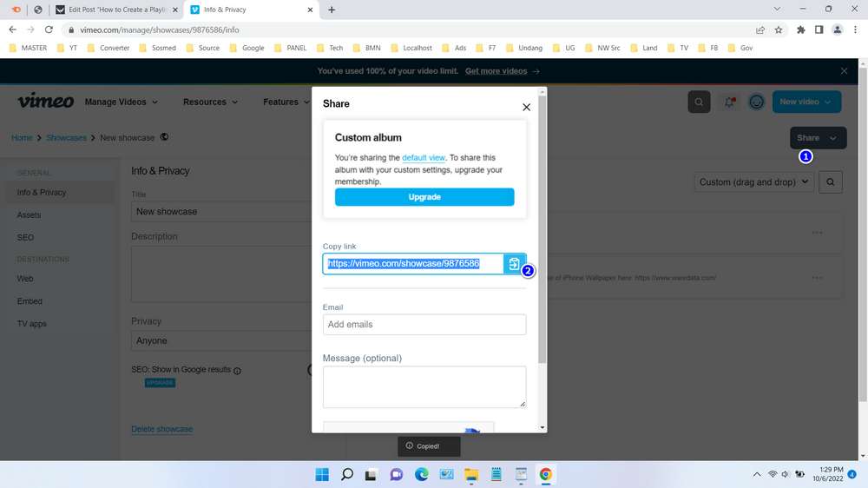The width and height of the screenshot is (868, 488).
Task: Open Windows Start menu
Action: pyautogui.click(x=322, y=475)
